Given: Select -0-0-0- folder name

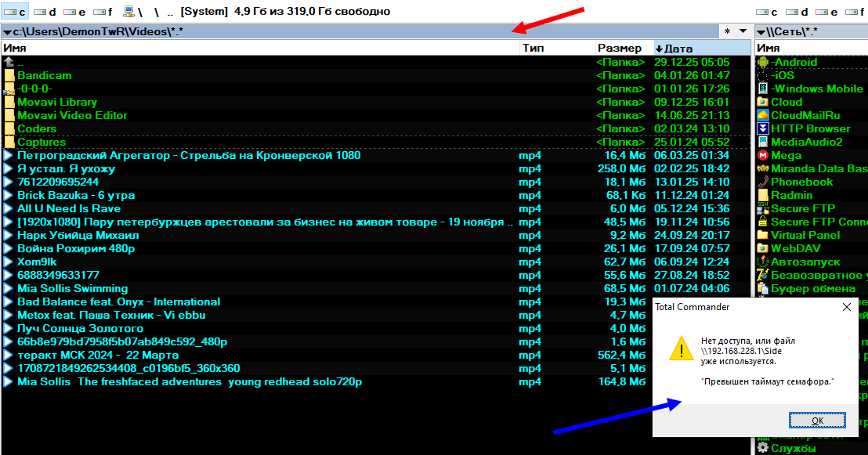Looking at the screenshot, I should click(34, 89).
